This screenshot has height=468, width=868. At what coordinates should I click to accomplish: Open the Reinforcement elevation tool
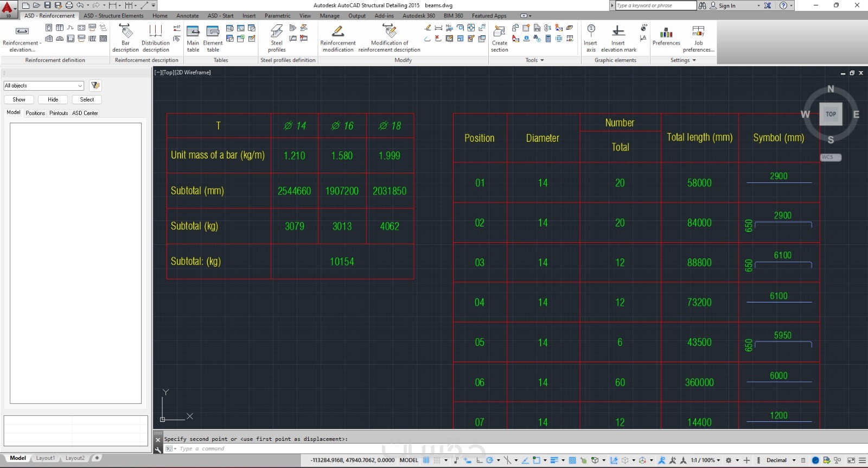(x=22, y=38)
